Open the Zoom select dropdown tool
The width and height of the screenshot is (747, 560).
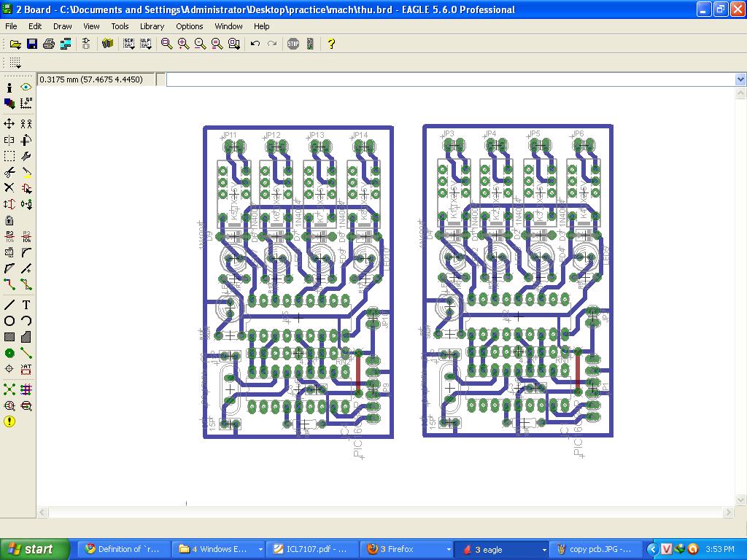click(x=234, y=44)
